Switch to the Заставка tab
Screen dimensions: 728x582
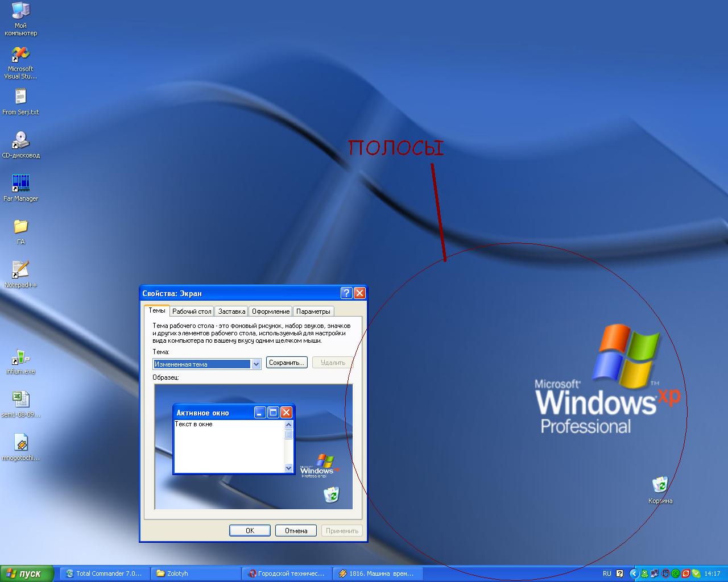[x=231, y=311]
